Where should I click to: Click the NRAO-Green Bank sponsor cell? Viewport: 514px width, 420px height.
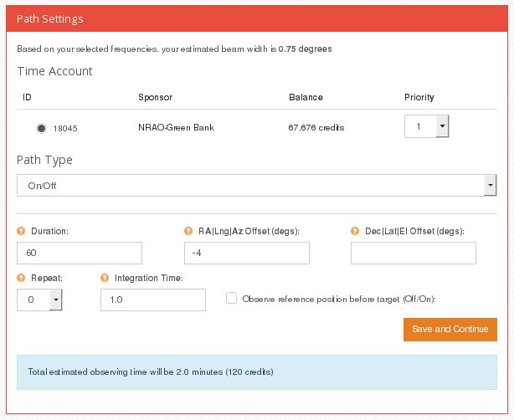pyautogui.click(x=176, y=127)
